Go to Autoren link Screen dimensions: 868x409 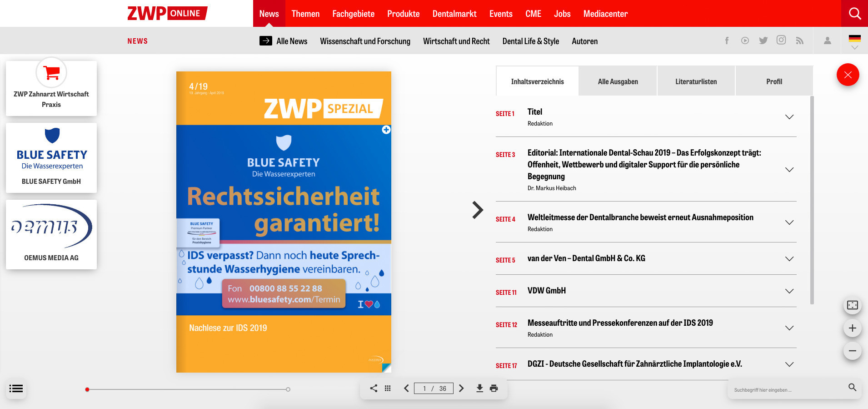click(x=584, y=41)
